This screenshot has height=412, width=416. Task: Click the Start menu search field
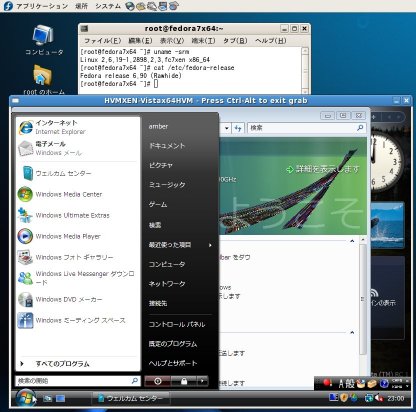(x=77, y=381)
